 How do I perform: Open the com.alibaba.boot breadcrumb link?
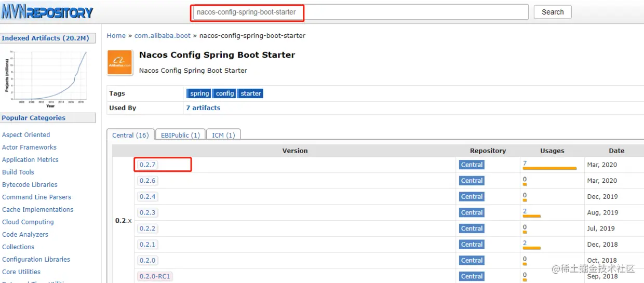pyautogui.click(x=163, y=36)
